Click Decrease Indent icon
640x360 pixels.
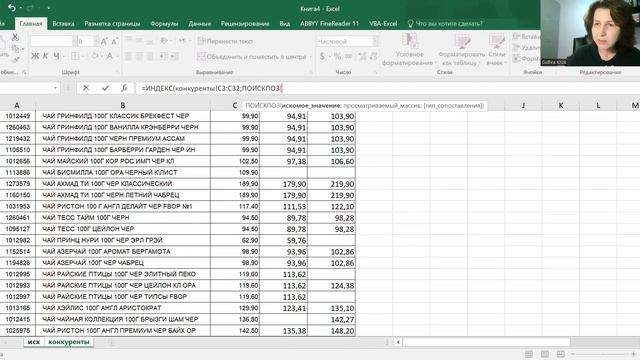click(x=164, y=56)
